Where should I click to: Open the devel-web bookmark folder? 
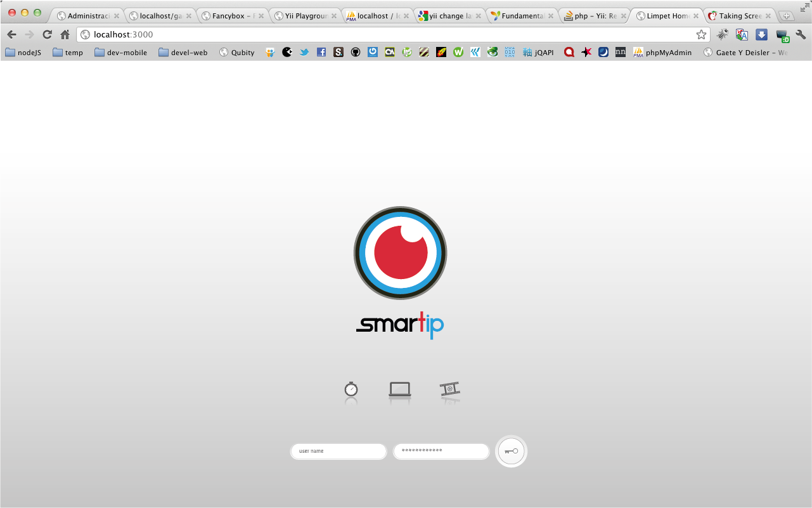[183, 53]
